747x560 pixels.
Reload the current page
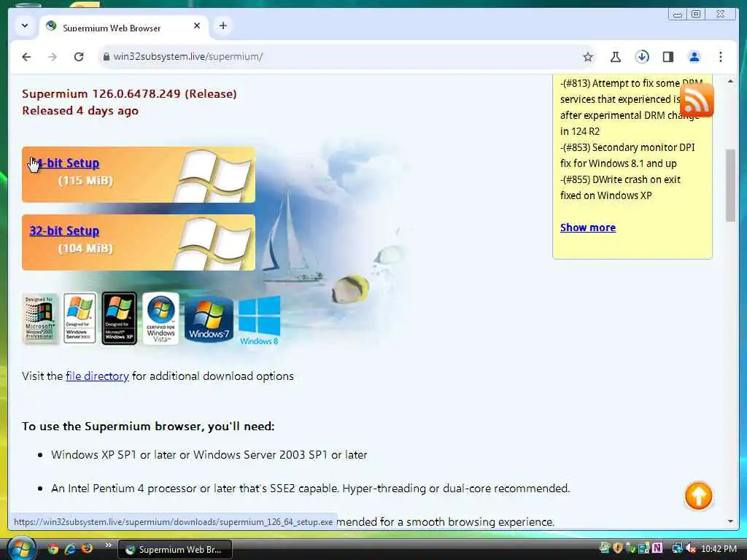(79, 57)
